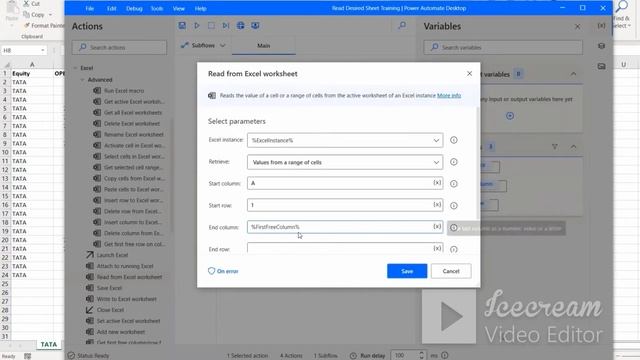Select the Delete Excel worksheet action
This screenshot has width=640, height=360.
point(127,124)
